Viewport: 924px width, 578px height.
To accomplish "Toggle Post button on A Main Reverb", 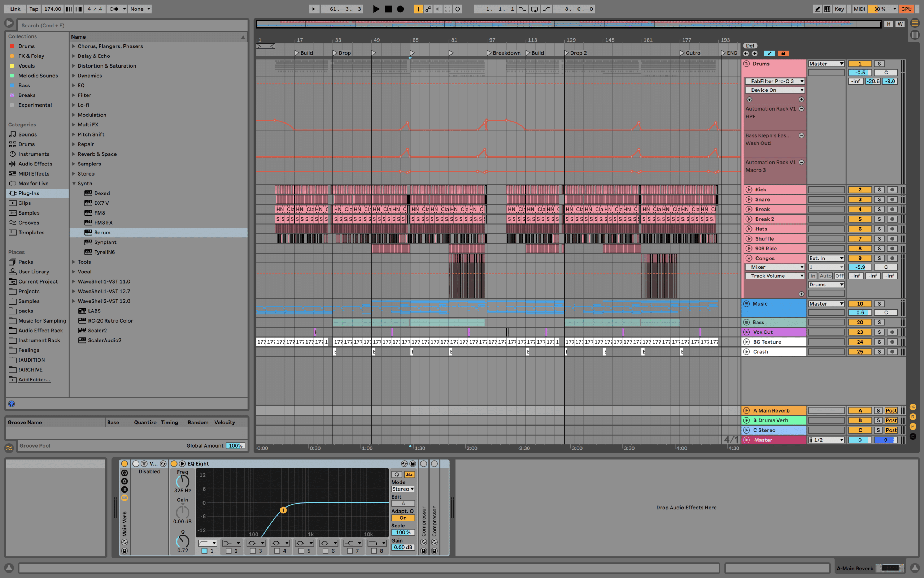I will [891, 411].
